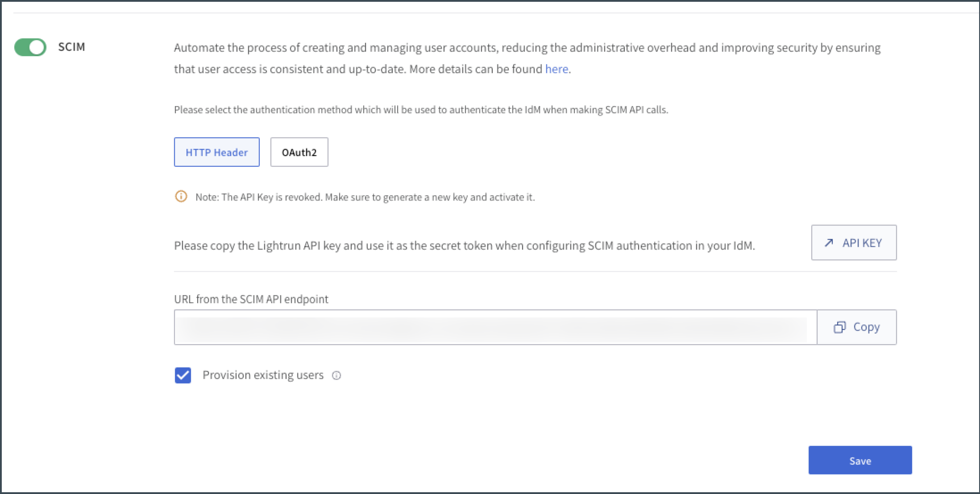Click the API Key revoked note text
980x494 pixels.
click(365, 197)
